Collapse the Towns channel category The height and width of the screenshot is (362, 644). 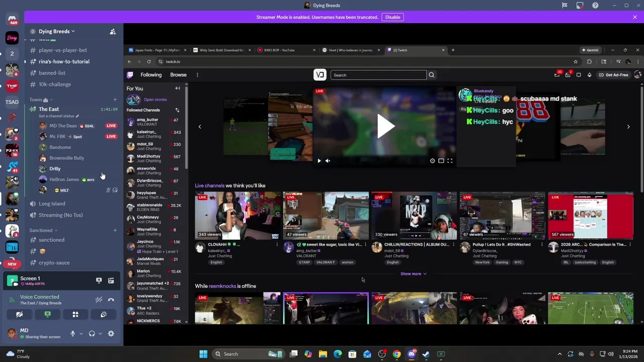[x=40, y=100]
